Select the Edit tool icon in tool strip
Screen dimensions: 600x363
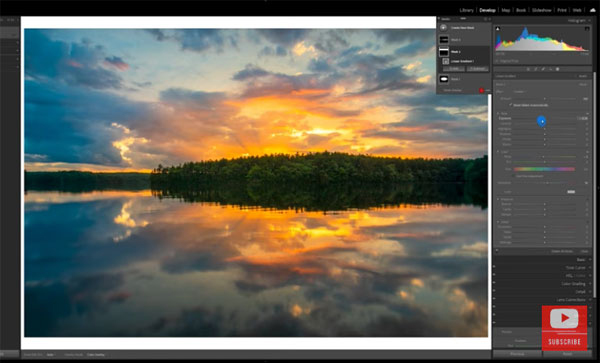(528, 69)
